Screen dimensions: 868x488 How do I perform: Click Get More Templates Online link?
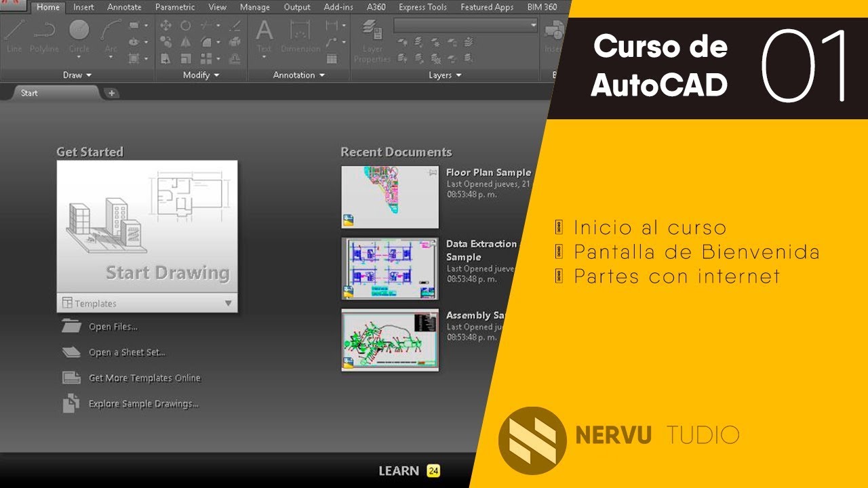coord(144,378)
